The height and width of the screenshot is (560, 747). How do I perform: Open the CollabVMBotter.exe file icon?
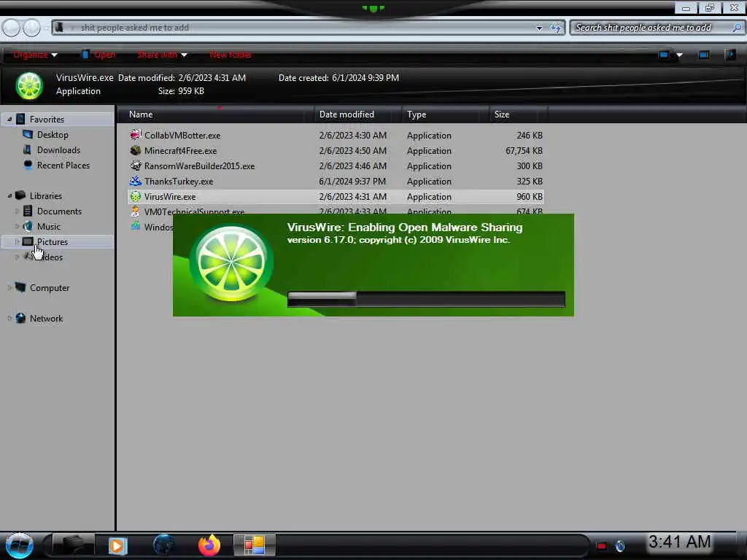135,135
